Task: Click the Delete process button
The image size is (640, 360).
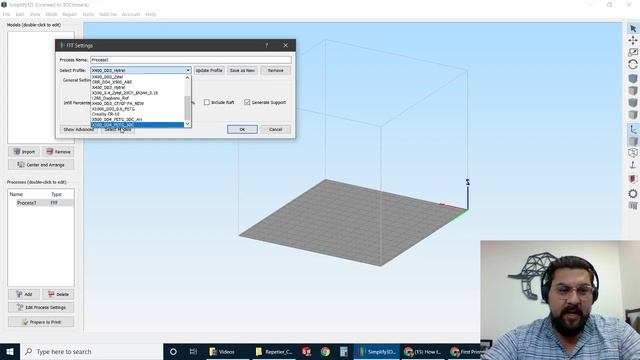Action: (x=58, y=294)
